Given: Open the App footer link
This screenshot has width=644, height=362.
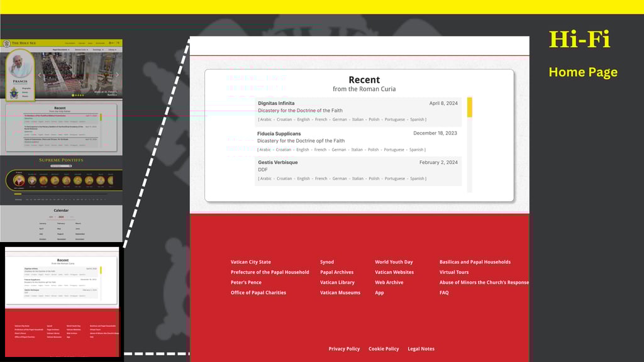Looking at the screenshot, I should coord(379,293).
